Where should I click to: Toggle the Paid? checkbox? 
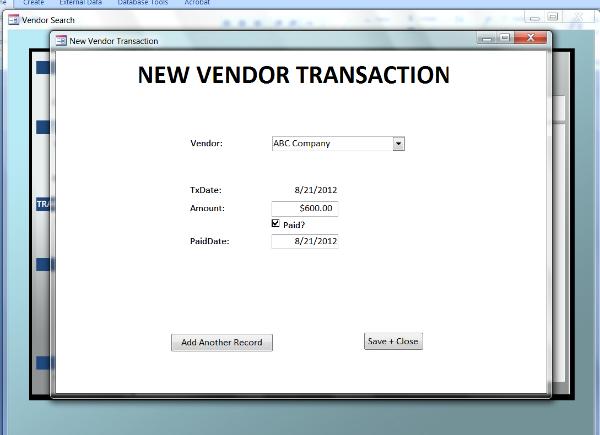(276, 224)
